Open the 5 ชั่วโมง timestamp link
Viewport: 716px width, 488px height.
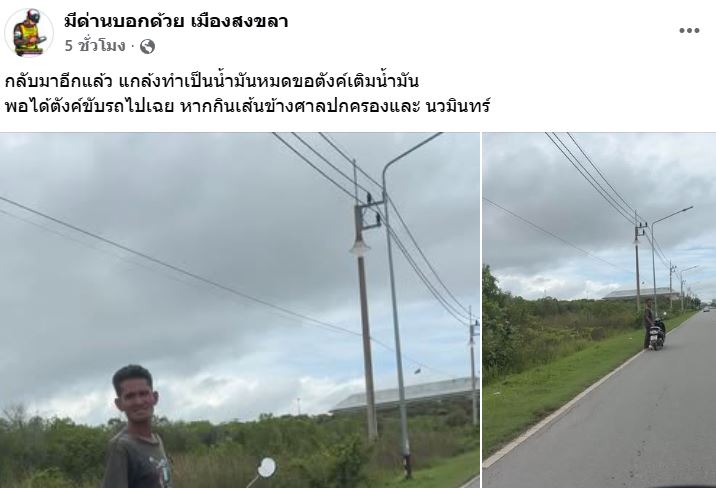pos(95,46)
